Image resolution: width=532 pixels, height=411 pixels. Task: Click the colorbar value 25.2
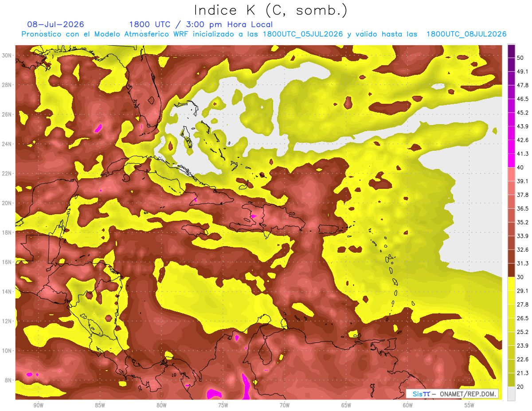point(523,332)
